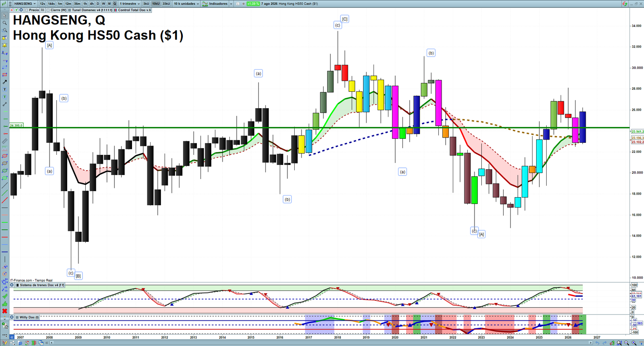Select the Q quarterly timeframe
Viewport: 644px width, 346px height.
click(115, 4)
